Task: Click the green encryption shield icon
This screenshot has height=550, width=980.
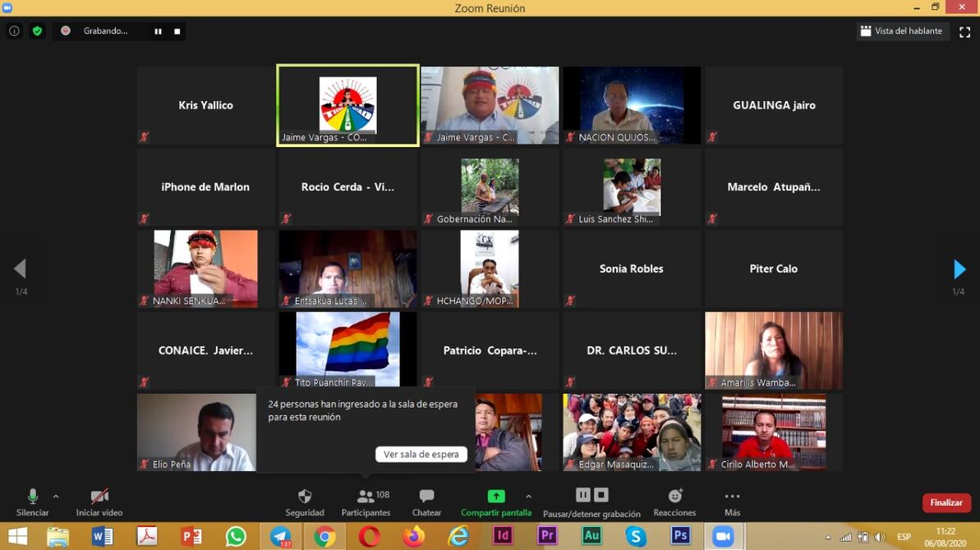Action: [x=37, y=31]
